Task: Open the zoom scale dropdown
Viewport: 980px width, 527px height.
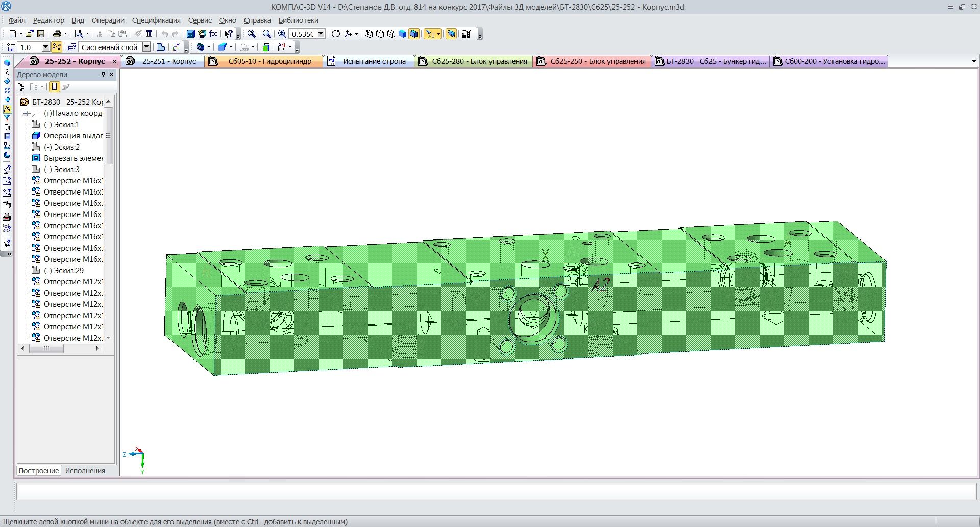Action: 321,34
